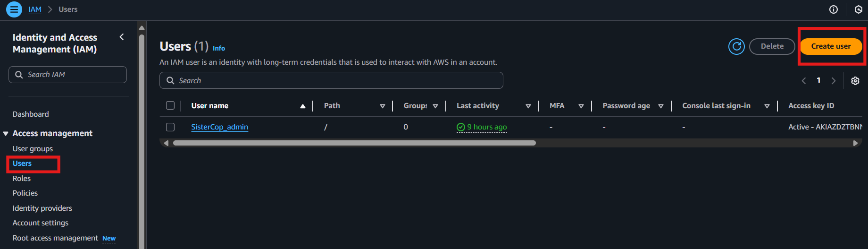Collapse the IAM sidebar with chevron

(x=122, y=37)
